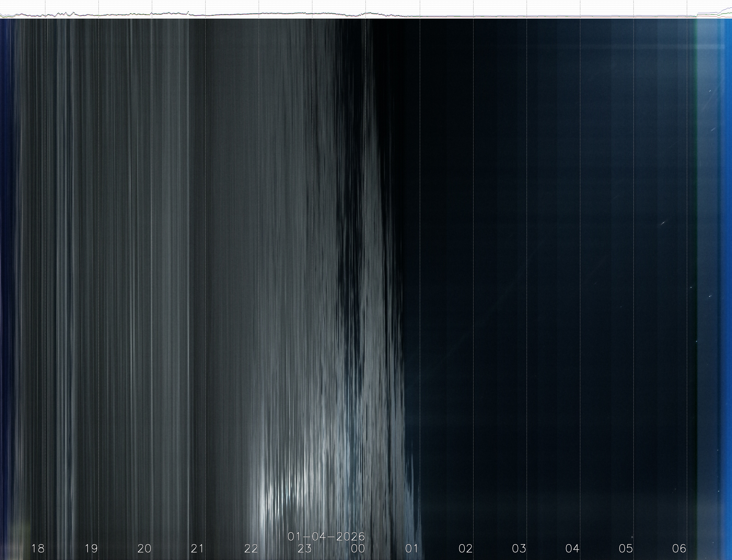
Task: Click the 02 hour label
Action: [x=466, y=548]
